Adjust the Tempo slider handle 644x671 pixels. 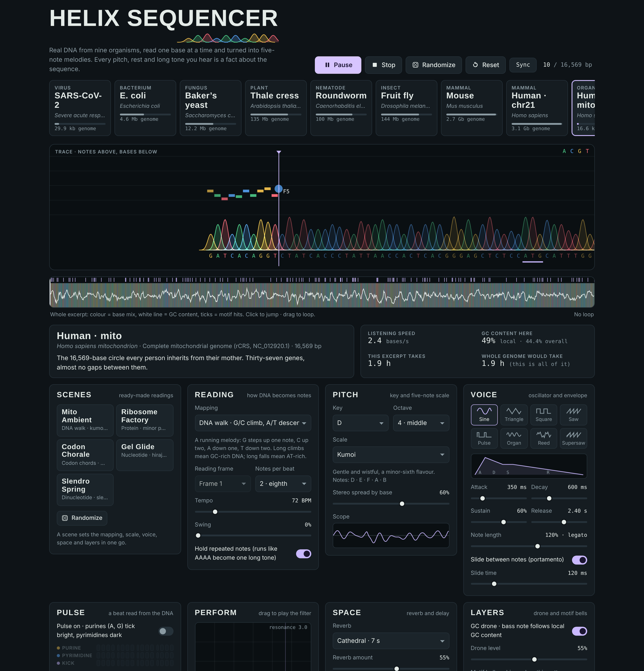click(x=215, y=512)
